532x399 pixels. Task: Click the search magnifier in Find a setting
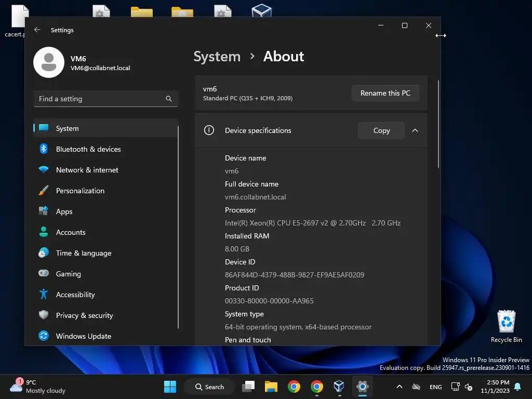(x=169, y=99)
